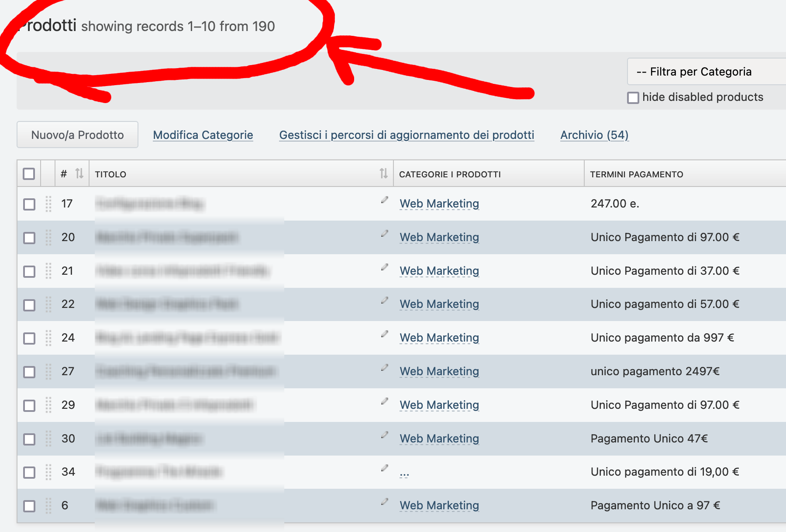Click the pencil edit icon for product 6

pos(384,502)
